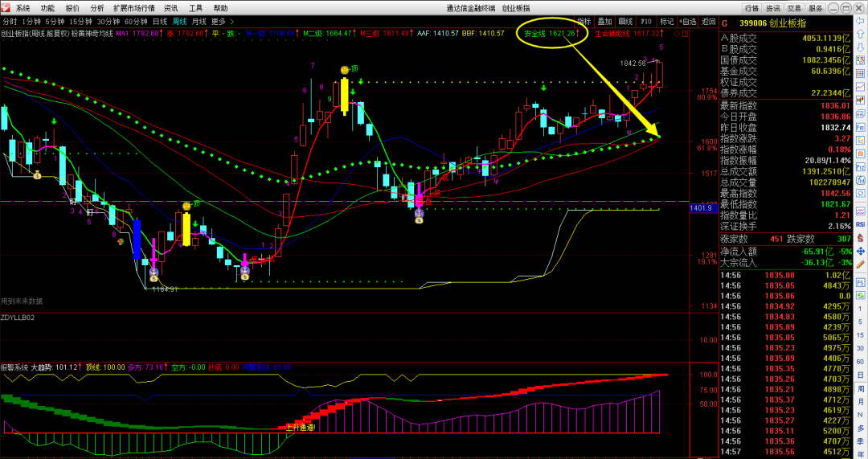Click the 最高指数 1842.56 row

pos(786,193)
